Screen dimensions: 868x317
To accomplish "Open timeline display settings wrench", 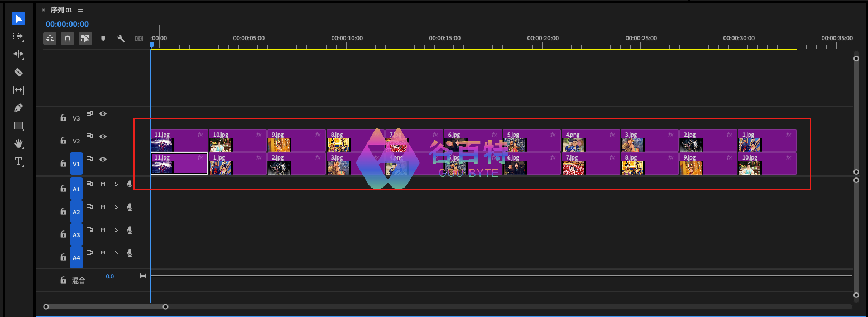I will pos(121,39).
